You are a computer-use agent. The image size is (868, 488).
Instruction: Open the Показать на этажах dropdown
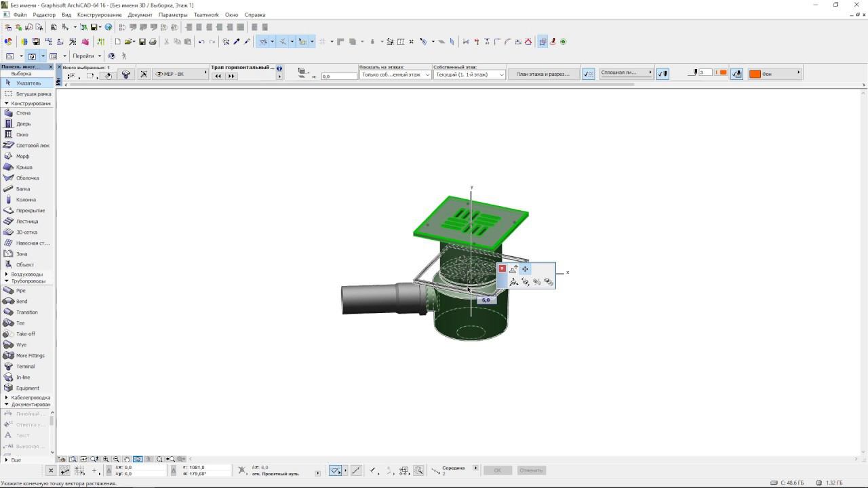point(395,75)
